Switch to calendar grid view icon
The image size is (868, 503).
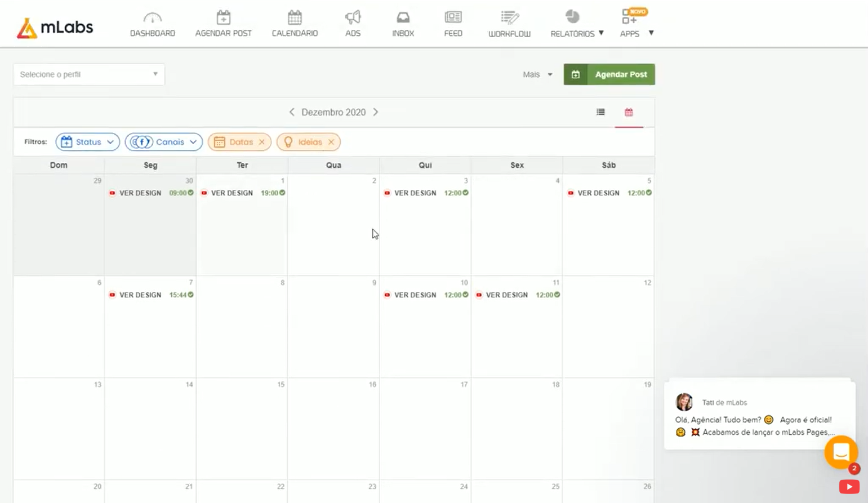[629, 112]
